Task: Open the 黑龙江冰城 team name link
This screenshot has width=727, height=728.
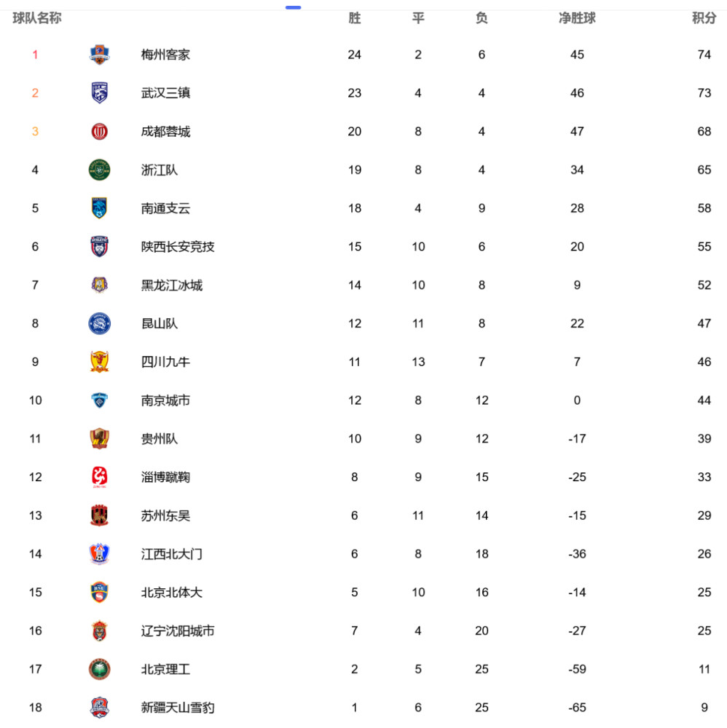Action: [x=172, y=285]
